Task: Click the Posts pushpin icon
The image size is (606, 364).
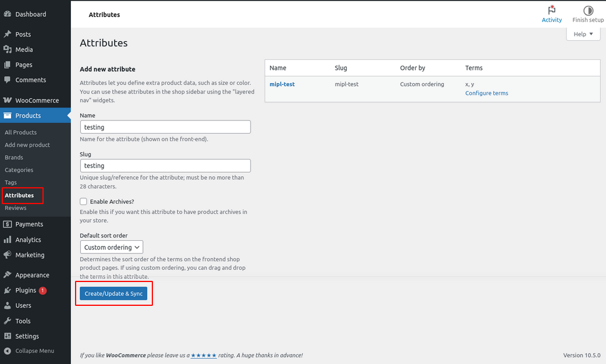Action: coord(8,34)
